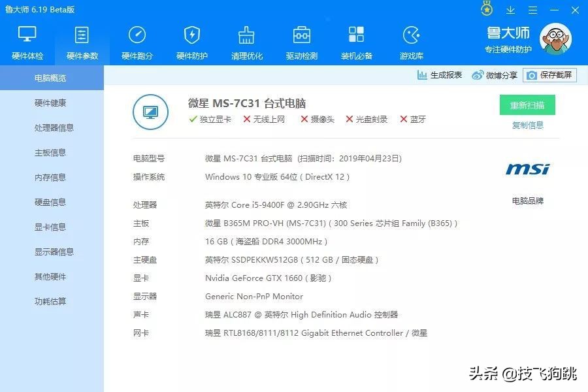
Task: Click the 鲁大师 mascot avatar top right
Action: coord(555,39)
